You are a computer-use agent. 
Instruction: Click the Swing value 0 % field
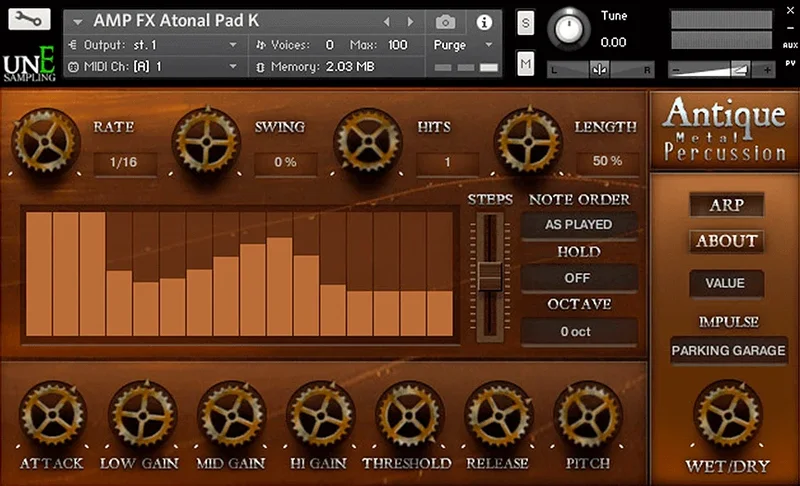(x=285, y=162)
